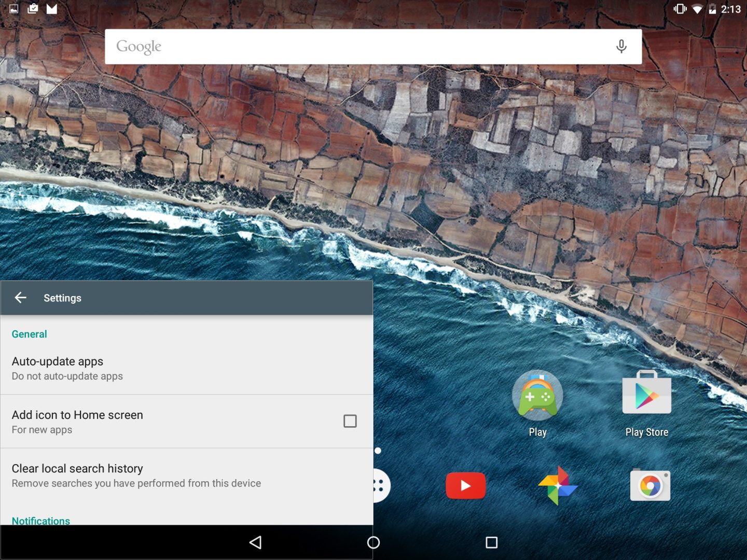Enable Add icon to Home screen
The height and width of the screenshot is (560, 747).
tap(350, 421)
